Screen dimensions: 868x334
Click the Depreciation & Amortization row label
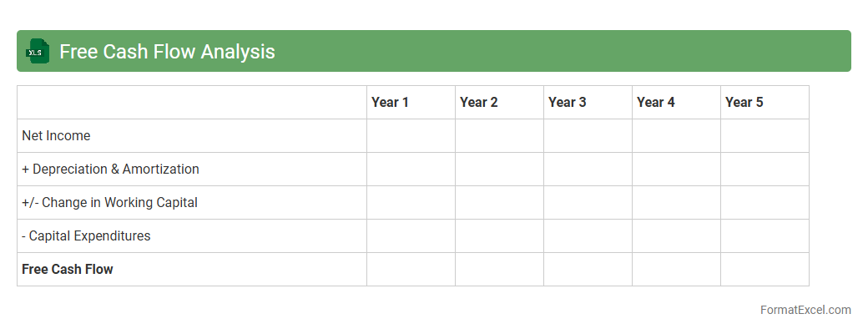coord(110,169)
